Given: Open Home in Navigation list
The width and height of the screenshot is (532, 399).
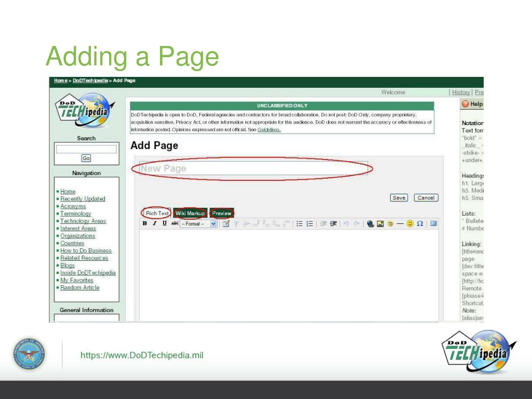Looking at the screenshot, I should click(68, 191).
